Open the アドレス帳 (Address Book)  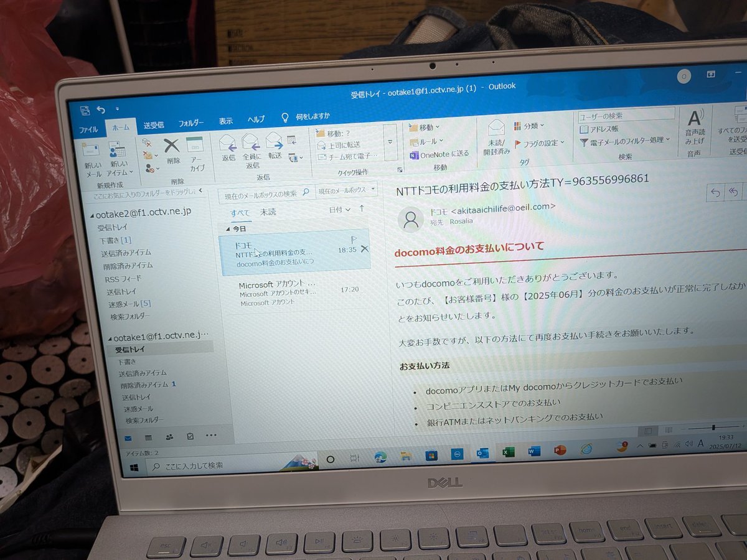click(599, 129)
